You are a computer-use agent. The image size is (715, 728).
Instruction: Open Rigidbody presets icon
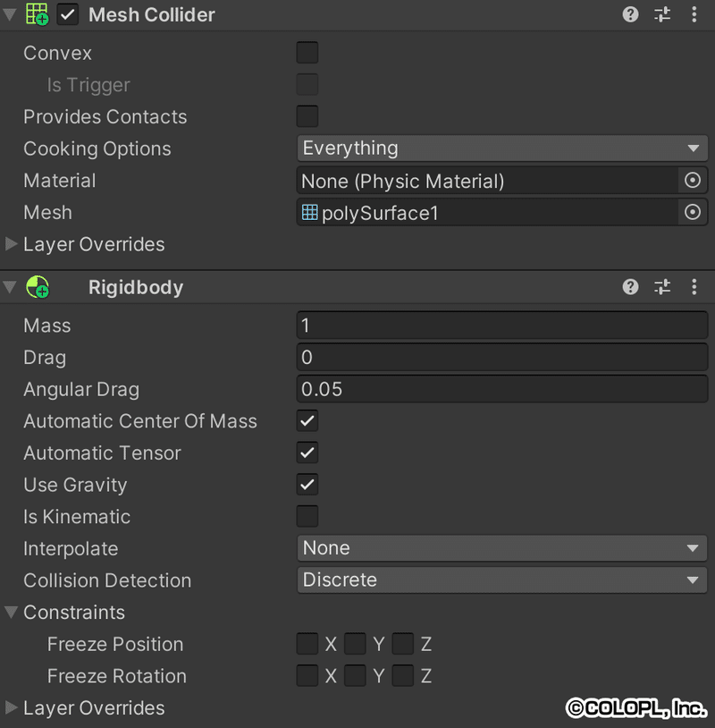tap(662, 287)
